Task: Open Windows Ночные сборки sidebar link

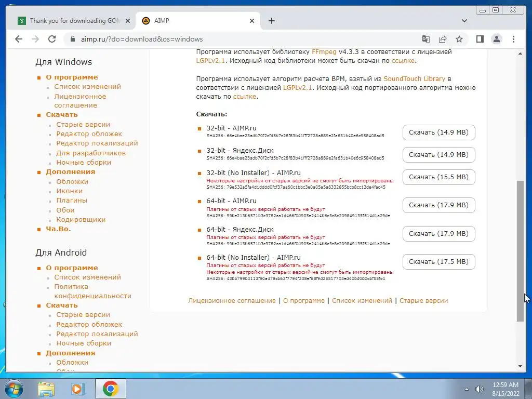Action: tap(84, 163)
